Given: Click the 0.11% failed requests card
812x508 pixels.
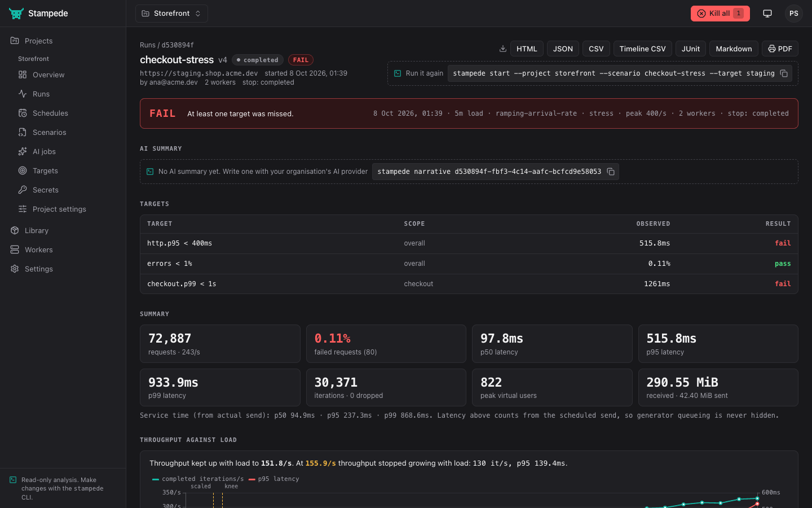Looking at the screenshot, I should coord(386,344).
